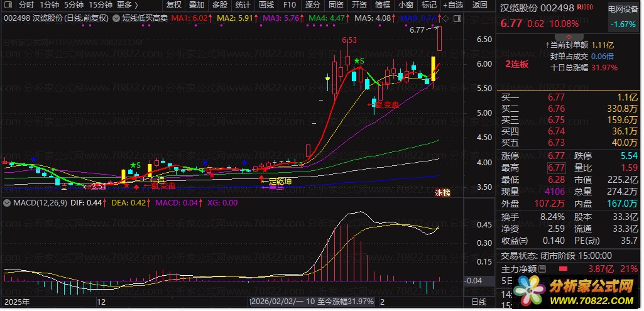This screenshot has height=311, width=644.
Task: Click the diamond icon after MA6
Action: [446, 18]
